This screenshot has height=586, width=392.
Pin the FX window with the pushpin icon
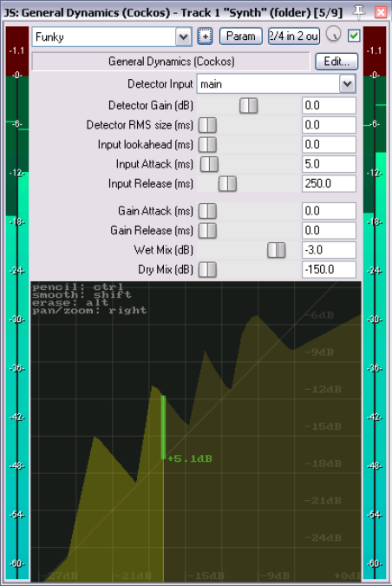[359, 12]
